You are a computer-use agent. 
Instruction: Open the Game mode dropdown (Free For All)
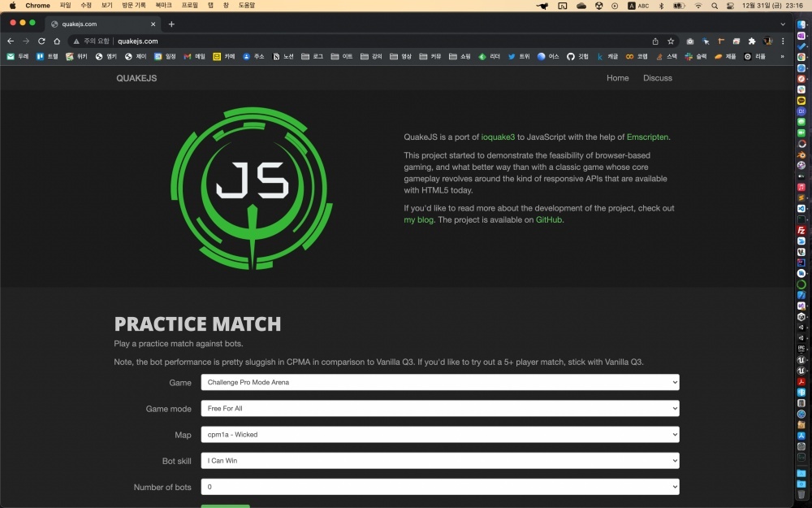[x=440, y=409]
